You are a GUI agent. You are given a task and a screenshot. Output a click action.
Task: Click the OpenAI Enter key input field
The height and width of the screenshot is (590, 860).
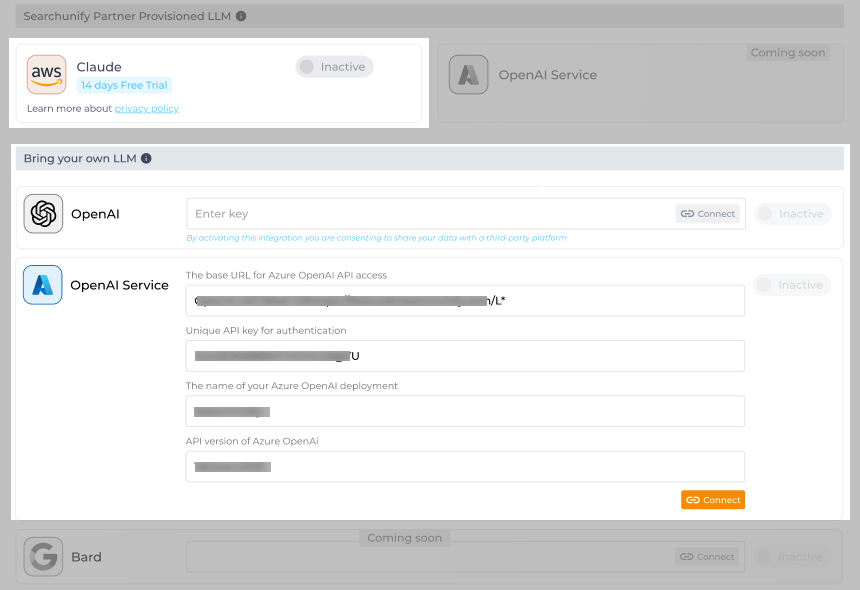coord(430,214)
